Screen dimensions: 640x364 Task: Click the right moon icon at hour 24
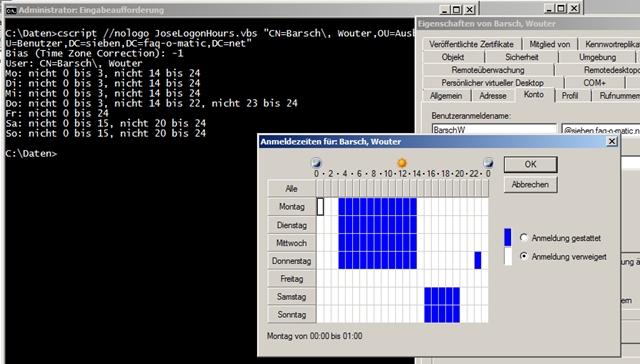[488, 163]
